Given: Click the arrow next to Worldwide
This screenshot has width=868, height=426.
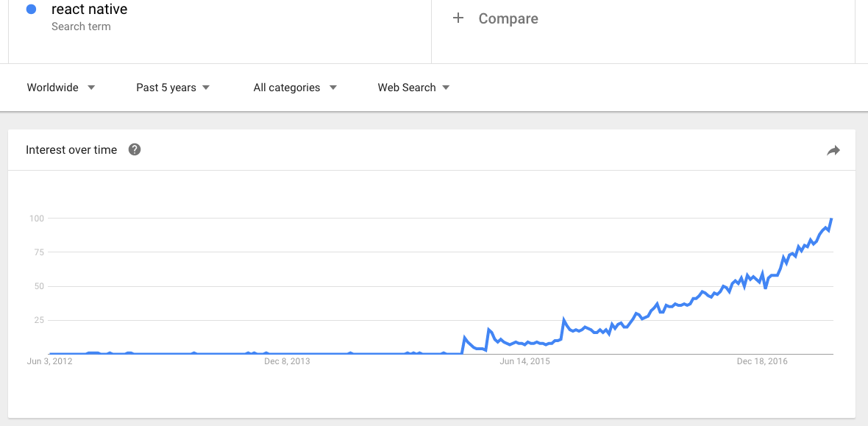Looking at the screenshot, I should click(91, 88).
